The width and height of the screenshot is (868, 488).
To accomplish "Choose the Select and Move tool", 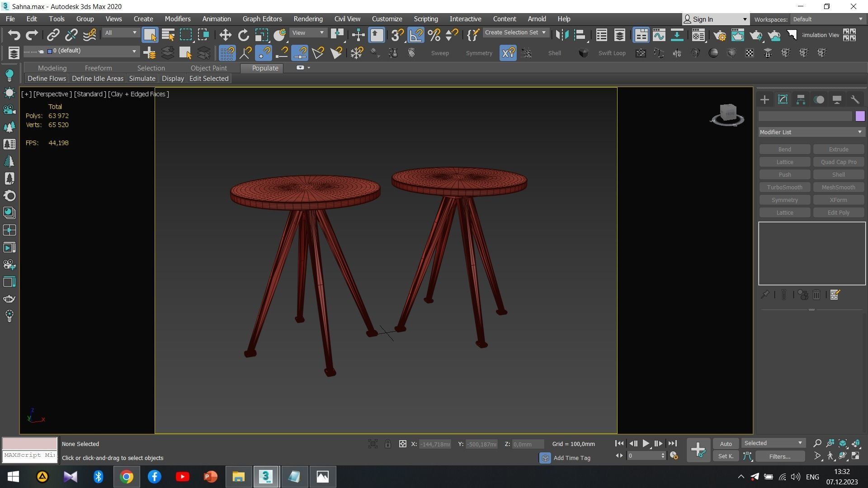I will click(225, 35).
